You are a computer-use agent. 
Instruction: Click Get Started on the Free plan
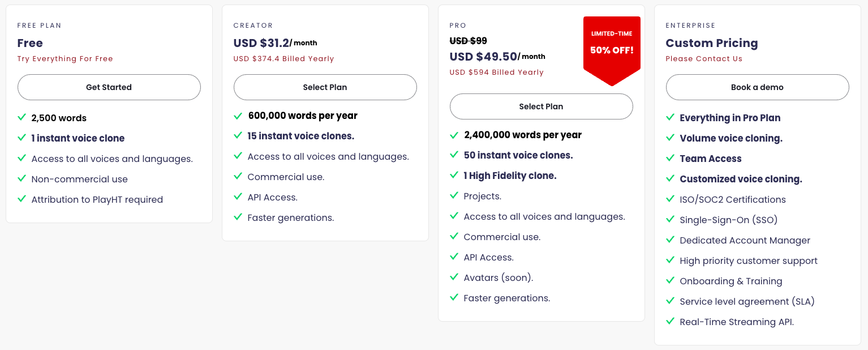point(109,87)
